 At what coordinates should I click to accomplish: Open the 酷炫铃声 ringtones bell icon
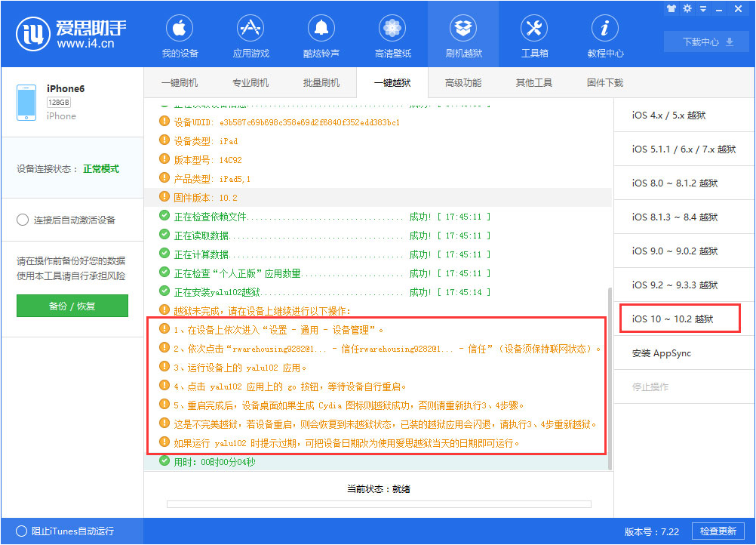pos(321,34)
